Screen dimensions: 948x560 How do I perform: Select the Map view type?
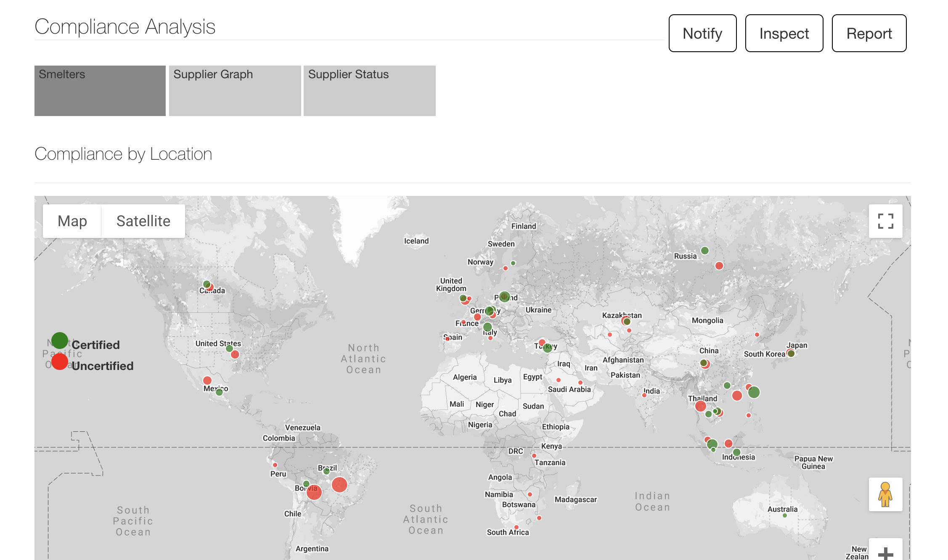(x=72, y=221)
